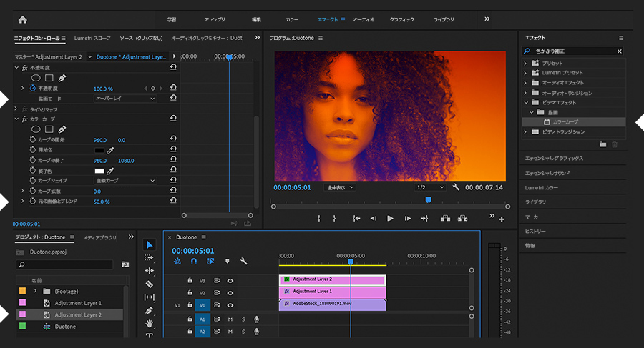Click the 終了色 white color swatch
Image resolution: width=644 pixels, height=348 pixels.
tap(99, 171)
